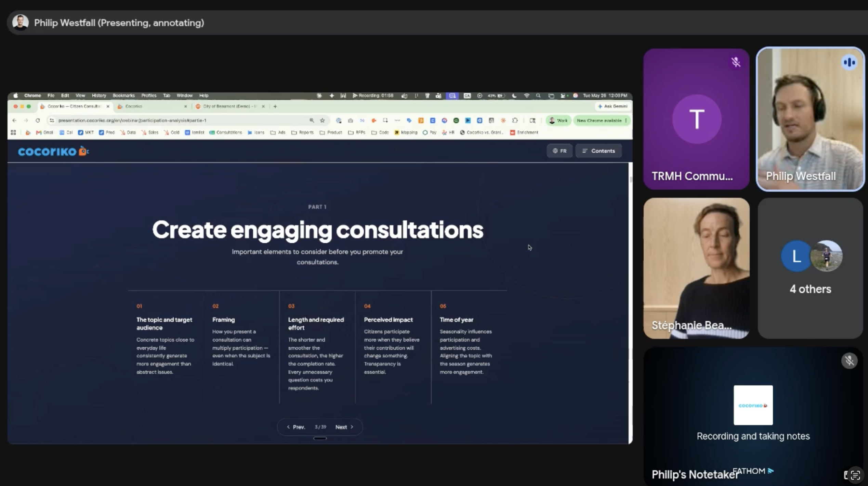The image size is (868, 486).
Task: Open the File menu in Chrome
Action: coord(51,95)
